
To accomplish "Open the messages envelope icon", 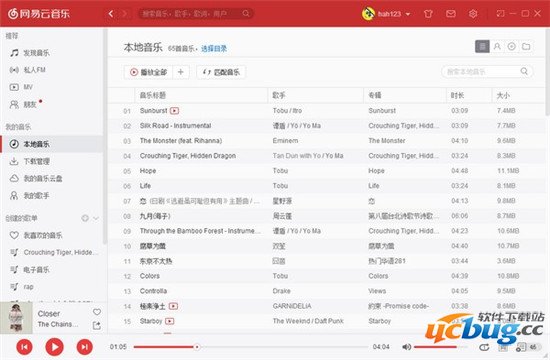I will 451,14.
